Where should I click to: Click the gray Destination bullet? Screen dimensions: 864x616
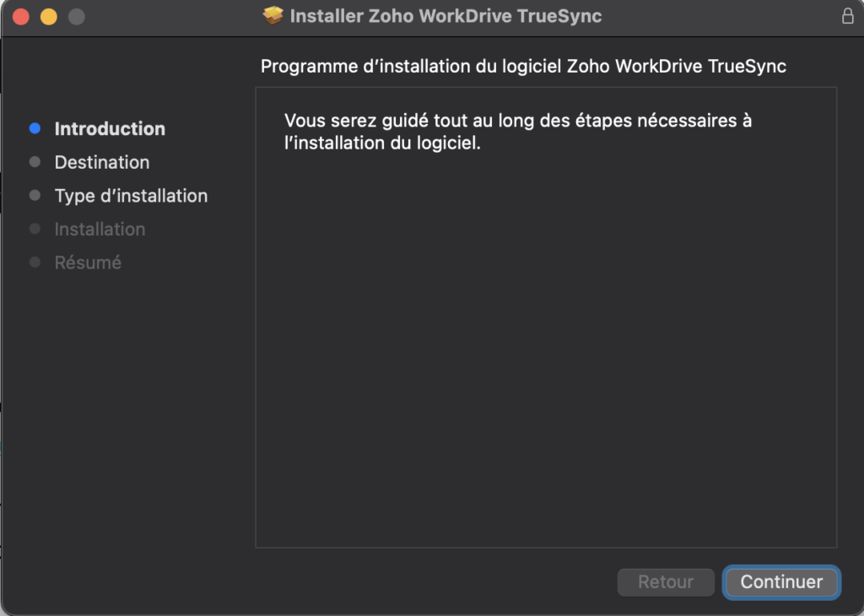(35, 162)
